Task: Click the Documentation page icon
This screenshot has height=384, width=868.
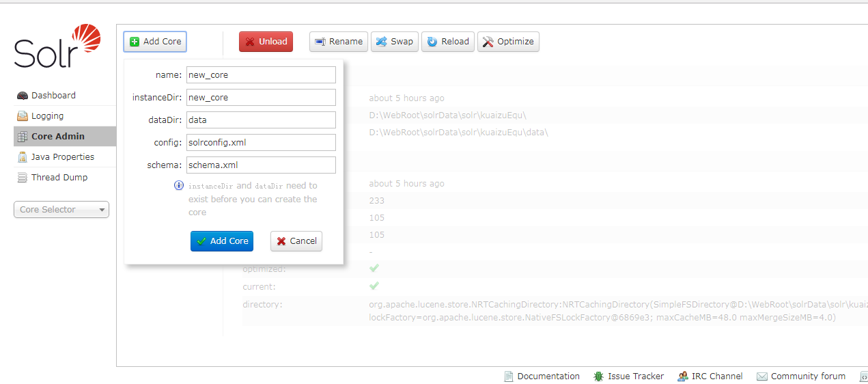Action: 509,376
